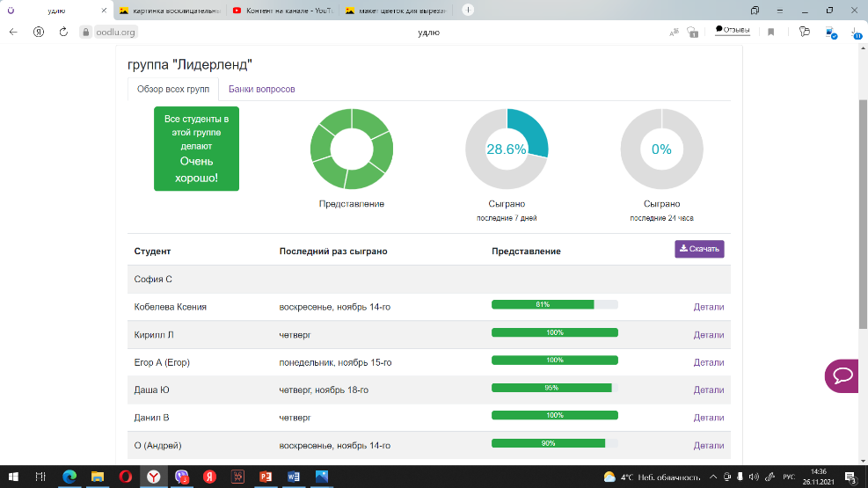The image size is (868, 488).
Task: Click the purple chat bubble widget
Action: point(842,375)
